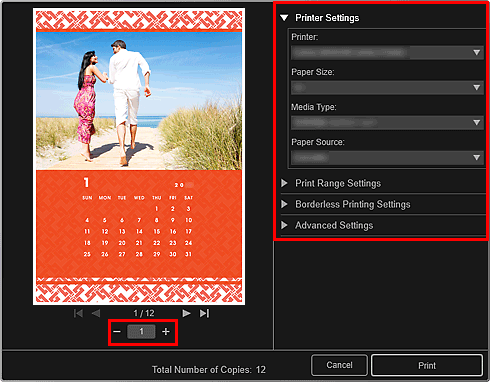Image resolution: width=490 pixels, height=382 pixels.
Task: Advance to the next calendar page
Action: click(x=186, y=313)
